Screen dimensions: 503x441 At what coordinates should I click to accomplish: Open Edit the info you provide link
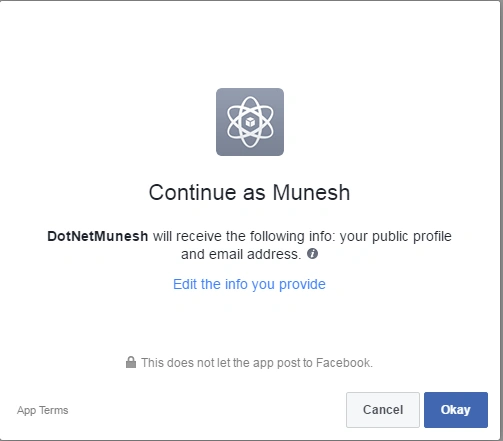249,284
